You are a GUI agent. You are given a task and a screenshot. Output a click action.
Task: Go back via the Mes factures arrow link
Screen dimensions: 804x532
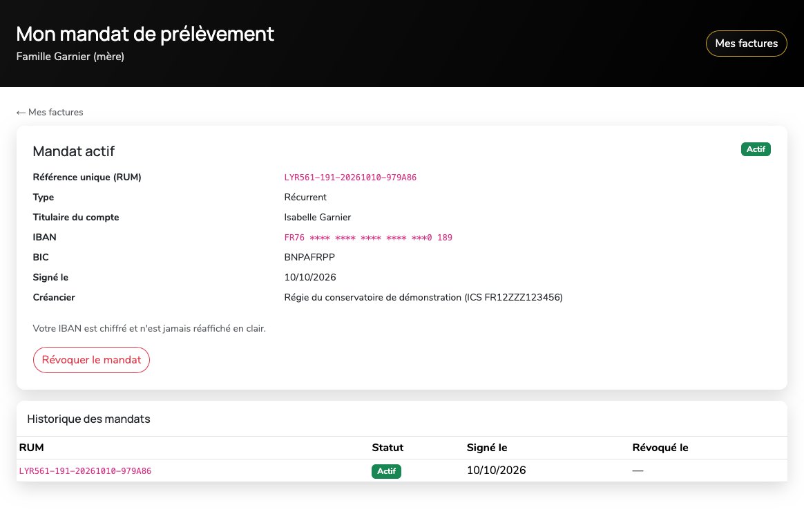coord(50,113)
